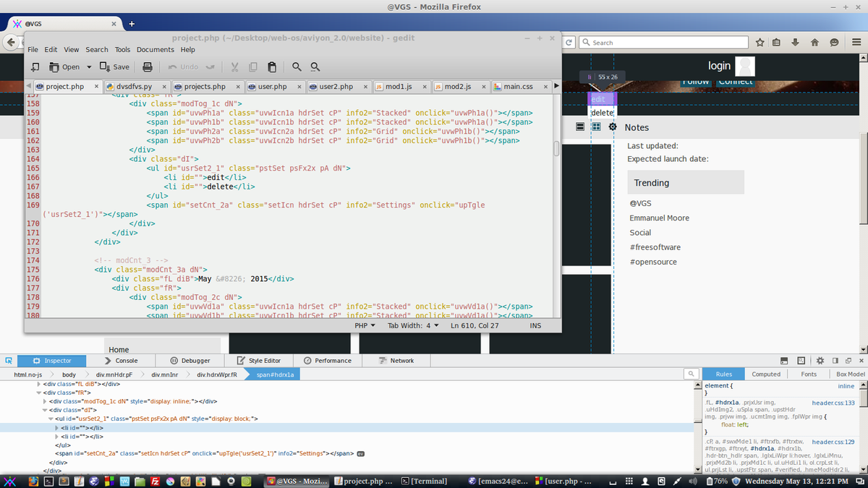
Task: Switch to the projects.php tab
Action: [x=205, y=86]
